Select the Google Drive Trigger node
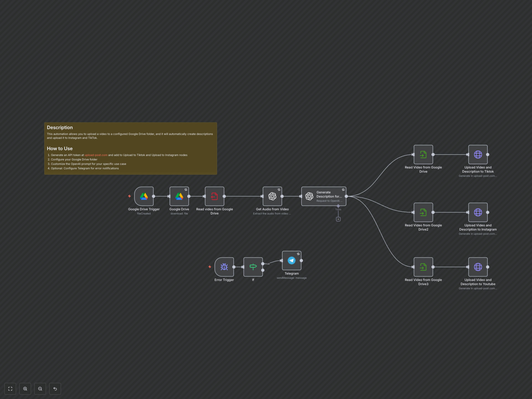The image size is (532, 399). pos(144,196)
